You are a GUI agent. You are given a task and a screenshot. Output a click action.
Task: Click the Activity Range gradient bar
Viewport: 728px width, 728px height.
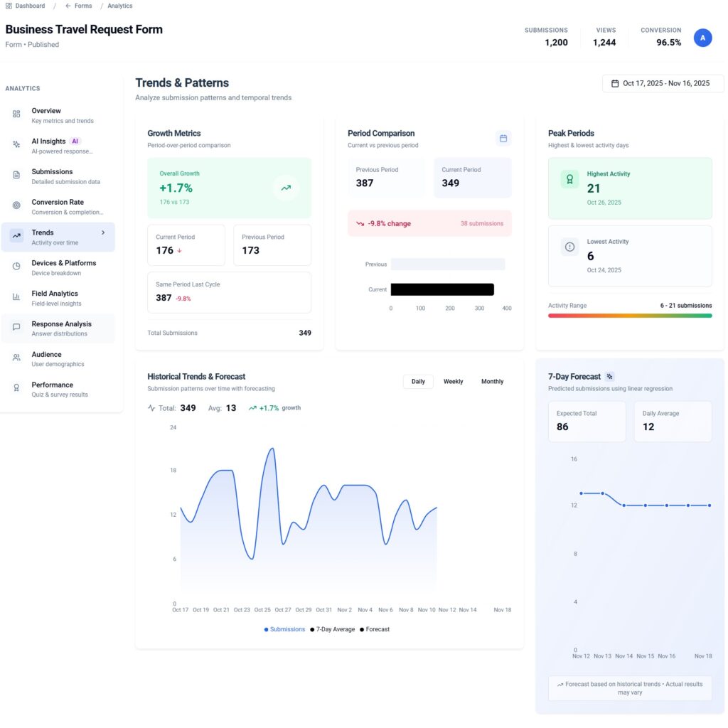[629, 315]
